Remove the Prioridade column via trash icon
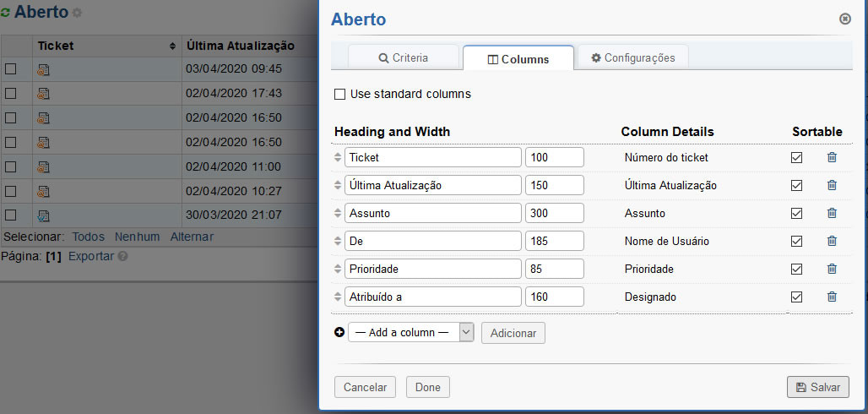This screenshot has width=868, height=414. point(832,269)
